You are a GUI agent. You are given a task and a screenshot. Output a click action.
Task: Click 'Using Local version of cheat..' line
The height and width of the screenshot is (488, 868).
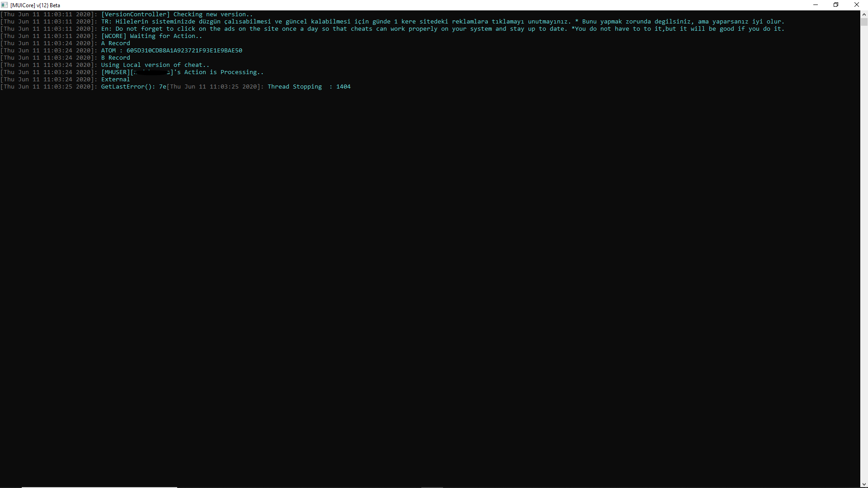[155, 65]
